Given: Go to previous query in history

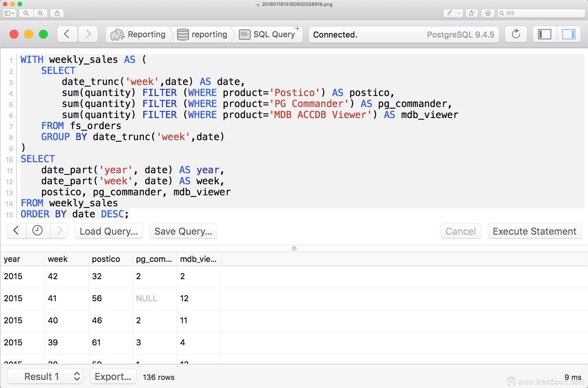Looking at the screenshot, I should [x=16, y=231].
